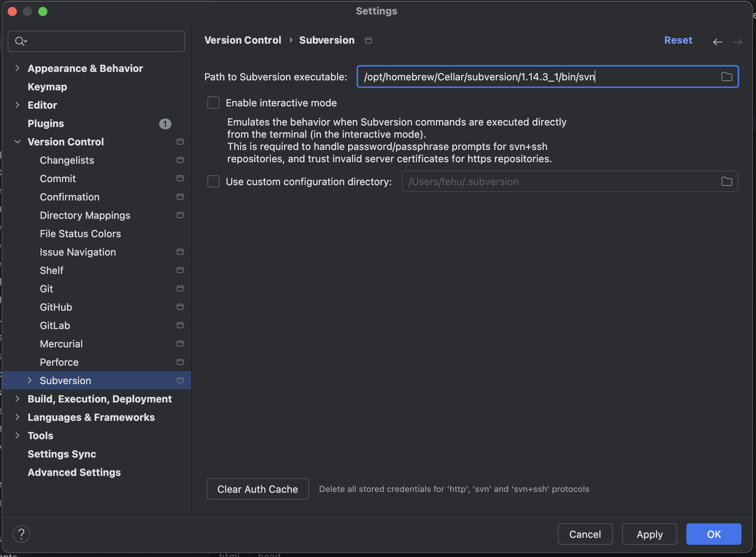The height and width of the screenshot is (557, 756).
Task: Open the GitHub settings page
Action: (x=56, y=307)
